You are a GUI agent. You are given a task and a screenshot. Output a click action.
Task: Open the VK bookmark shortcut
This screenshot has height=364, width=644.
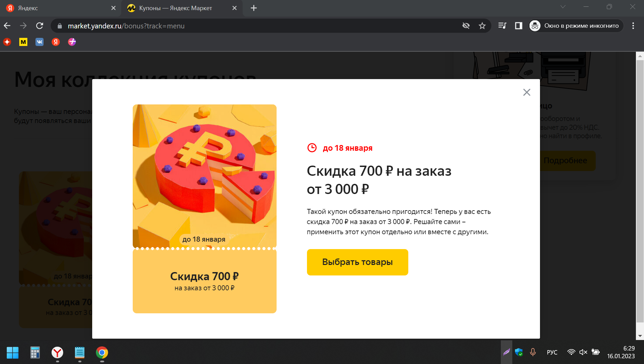(40, 42)
